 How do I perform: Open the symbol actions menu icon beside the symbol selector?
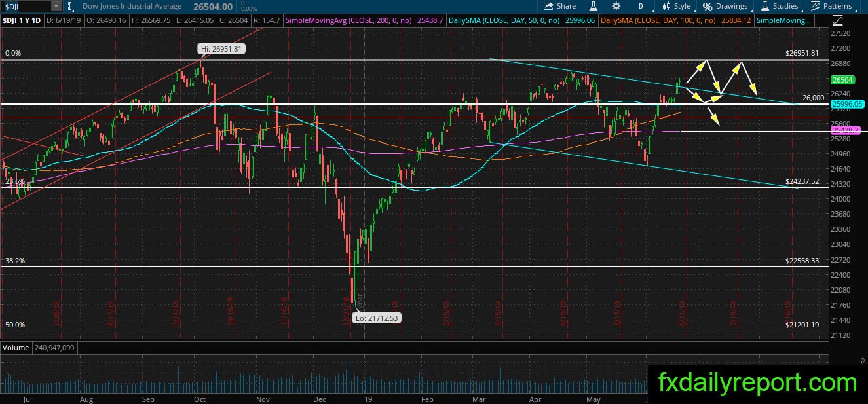[x=69, y=6]
